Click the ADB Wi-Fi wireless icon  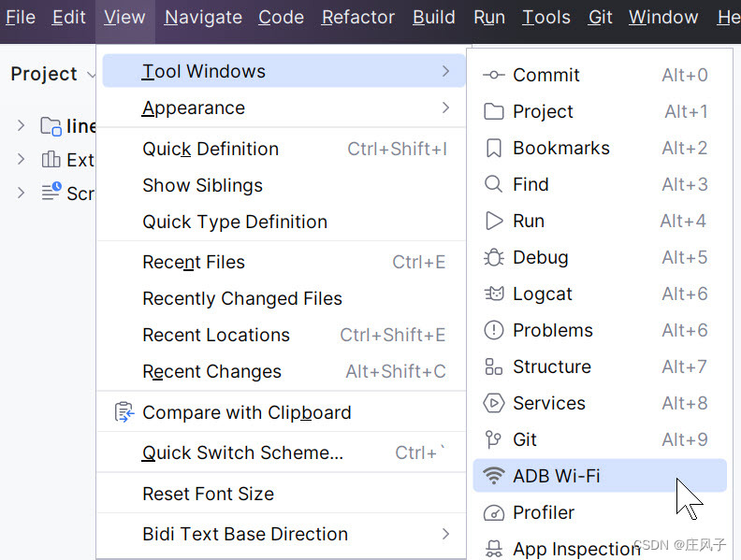point(493,476)
